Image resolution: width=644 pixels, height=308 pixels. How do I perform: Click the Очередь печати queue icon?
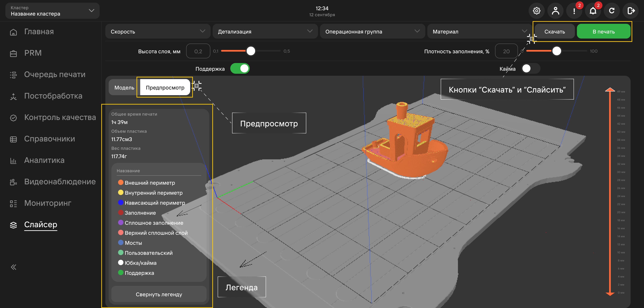(13, 75)
